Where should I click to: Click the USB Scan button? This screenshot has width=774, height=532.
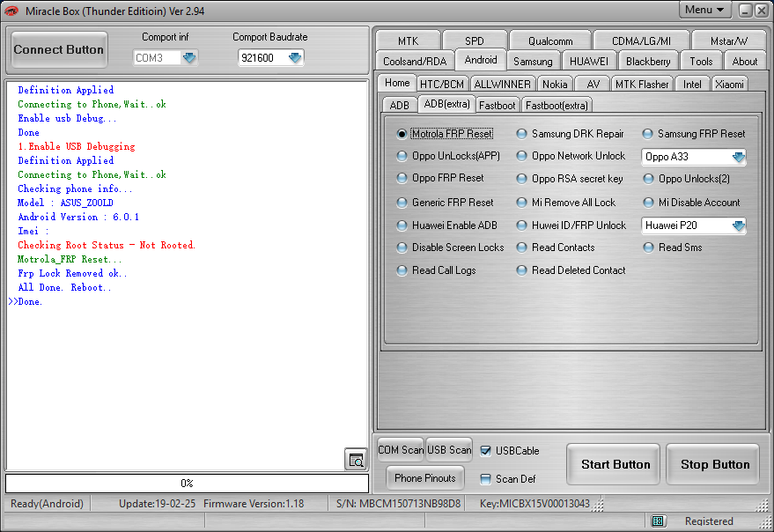449,449
